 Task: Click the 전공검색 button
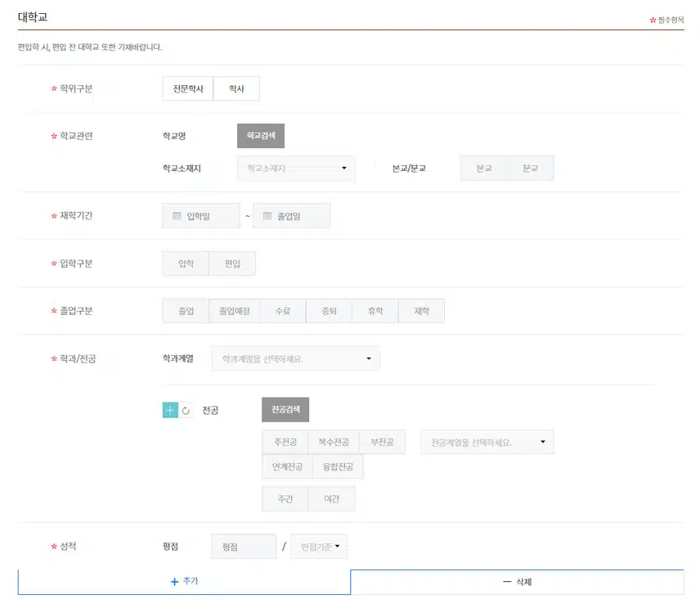[285, 410]
